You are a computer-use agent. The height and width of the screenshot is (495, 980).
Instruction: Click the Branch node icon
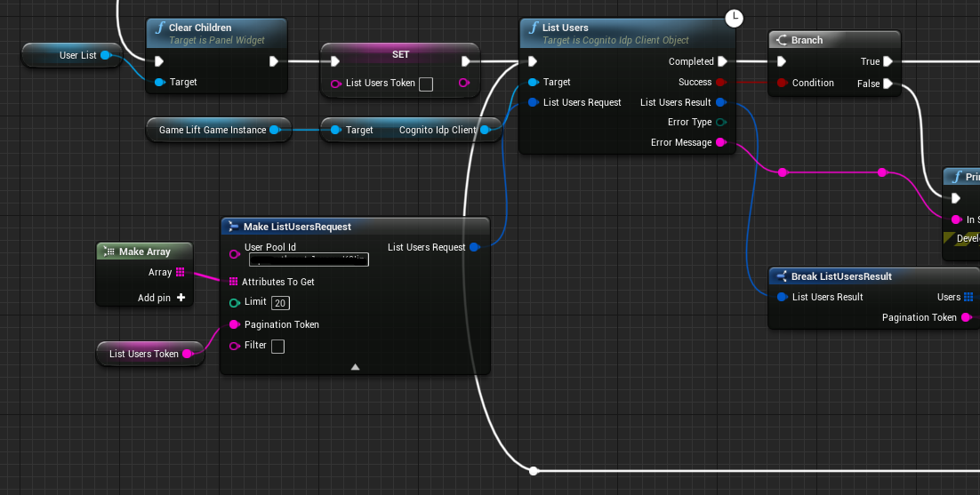pyautogui.click(x=781, y=40)
